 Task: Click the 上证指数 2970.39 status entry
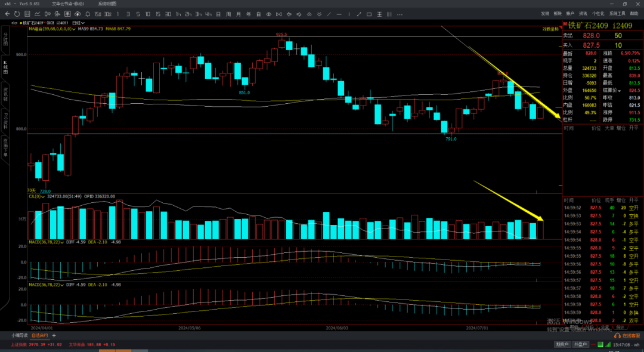36,345
